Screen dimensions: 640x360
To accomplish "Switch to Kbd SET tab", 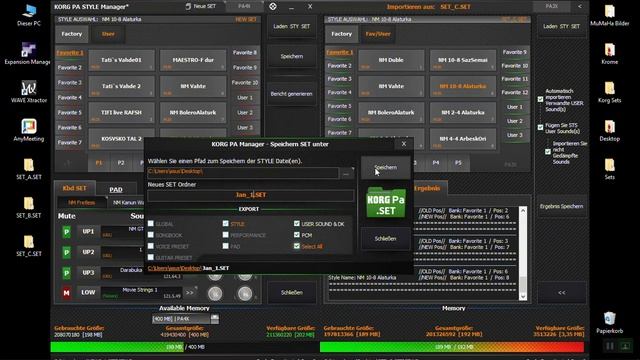I will [75, 188].
